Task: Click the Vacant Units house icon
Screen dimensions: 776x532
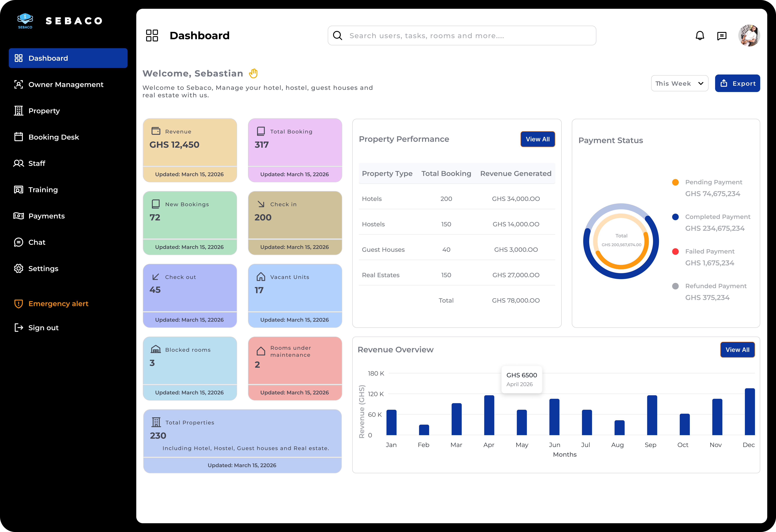Action: tap(261, 277)
